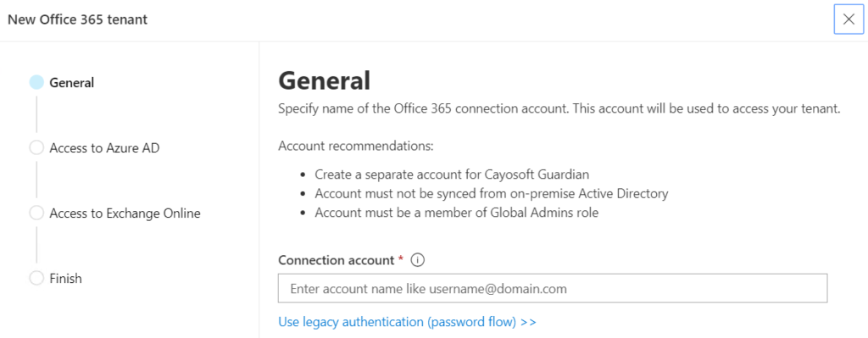Select the Finish step label
This screenshot has width=868, height=338.
pyautogui.click(x=66, y=278)
